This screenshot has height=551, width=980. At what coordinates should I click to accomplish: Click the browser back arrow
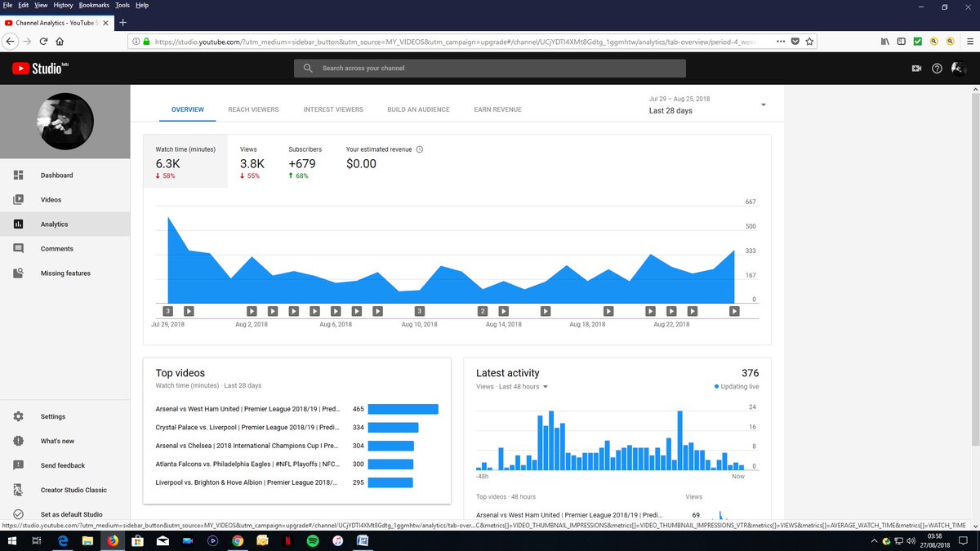(11, 41)
